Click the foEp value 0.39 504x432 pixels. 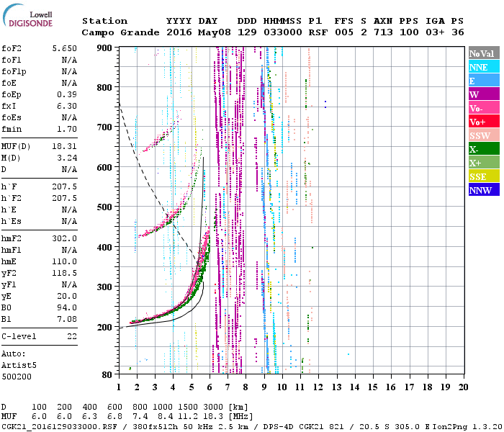point(67,94)
